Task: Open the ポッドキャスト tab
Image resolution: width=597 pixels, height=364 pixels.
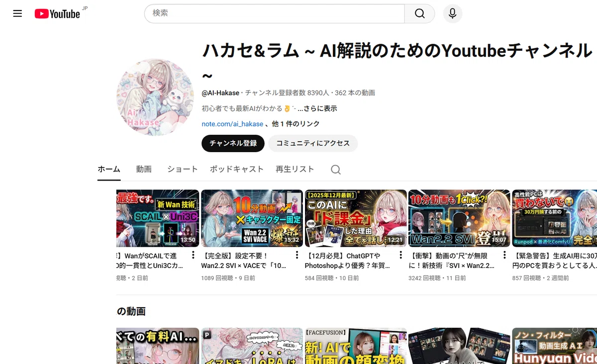Action: (237, 169)
